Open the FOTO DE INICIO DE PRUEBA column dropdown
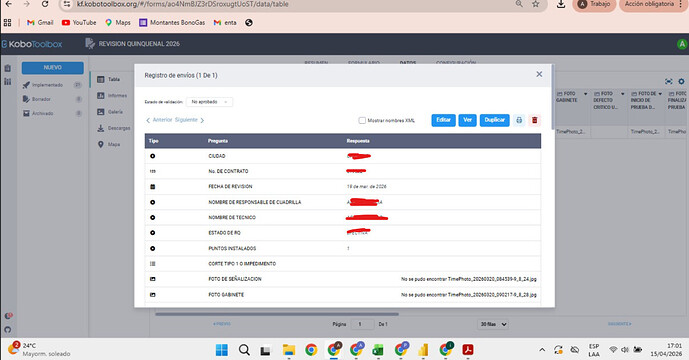This screenshot has width=689, height=360. coord(660,94)
